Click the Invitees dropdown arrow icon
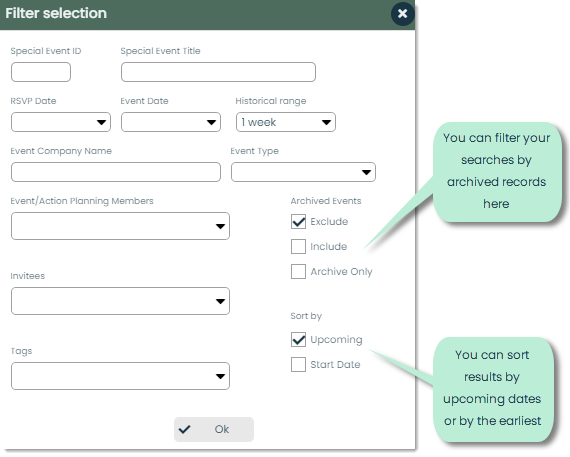The image size is (570, 457). click(x=220, y=301)
